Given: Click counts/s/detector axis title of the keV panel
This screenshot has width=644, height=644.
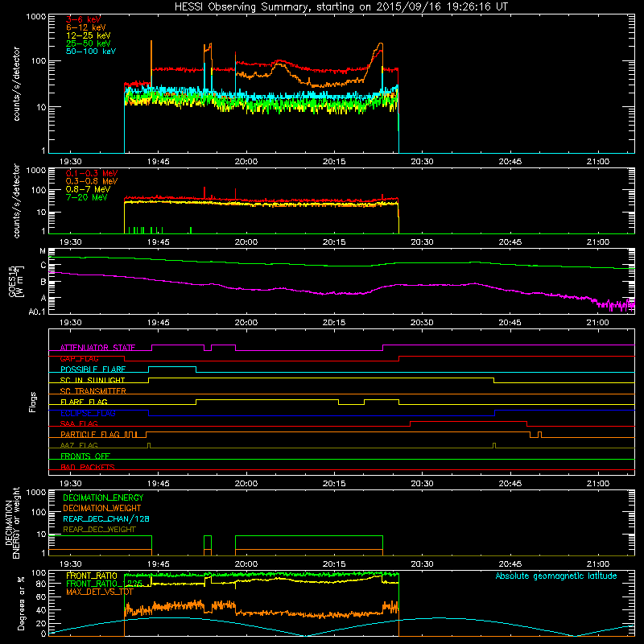Looking at the screenshot, I should click(16, 84).
